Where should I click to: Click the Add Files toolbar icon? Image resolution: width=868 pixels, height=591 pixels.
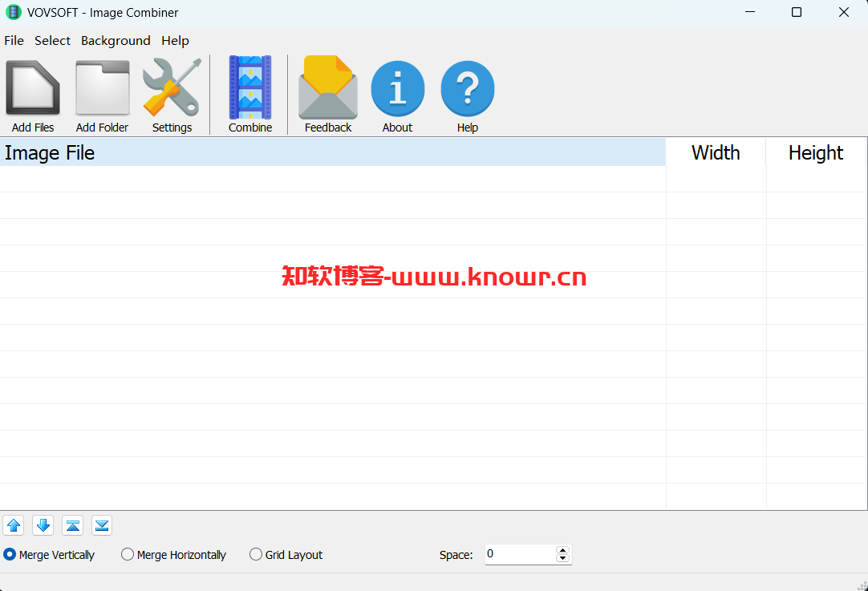point(33,87)
